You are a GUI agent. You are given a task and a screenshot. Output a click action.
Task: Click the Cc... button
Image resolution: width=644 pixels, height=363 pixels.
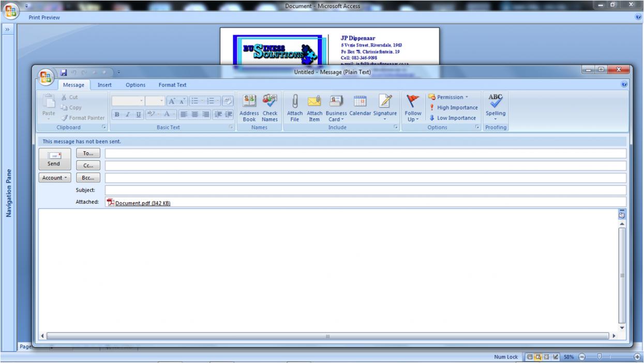pyautogui.click(x=87, y=165)
